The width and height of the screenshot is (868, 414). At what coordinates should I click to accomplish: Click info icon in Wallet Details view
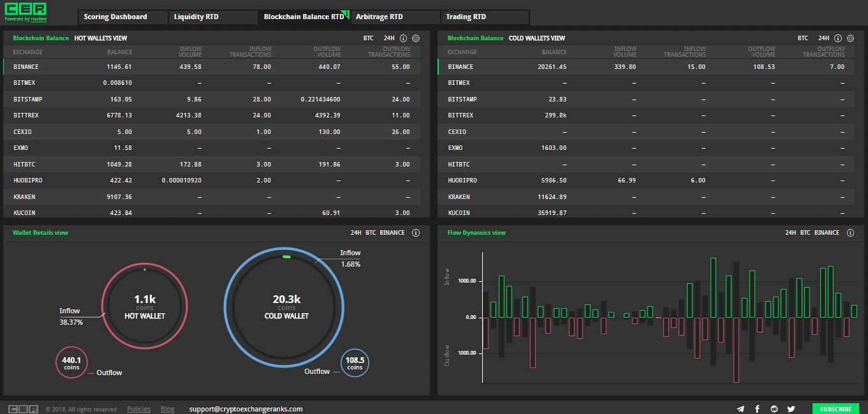tap(416, 233)
